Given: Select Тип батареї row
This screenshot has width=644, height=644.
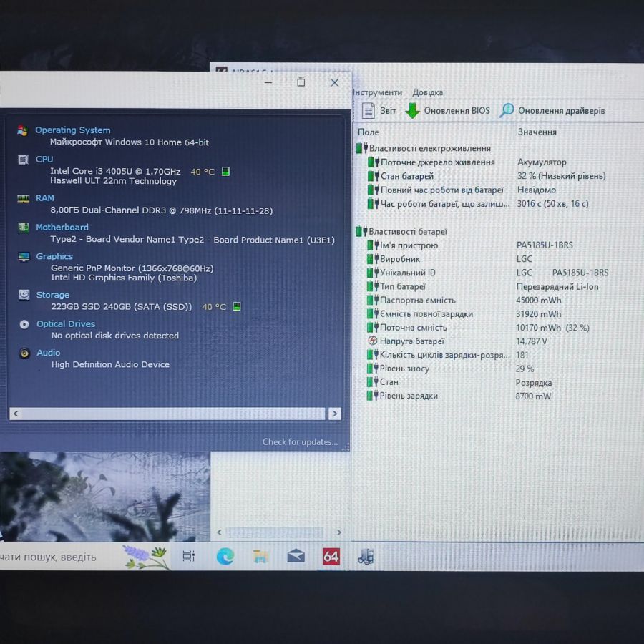Looking at the screenshot, I should click(482, 287).
